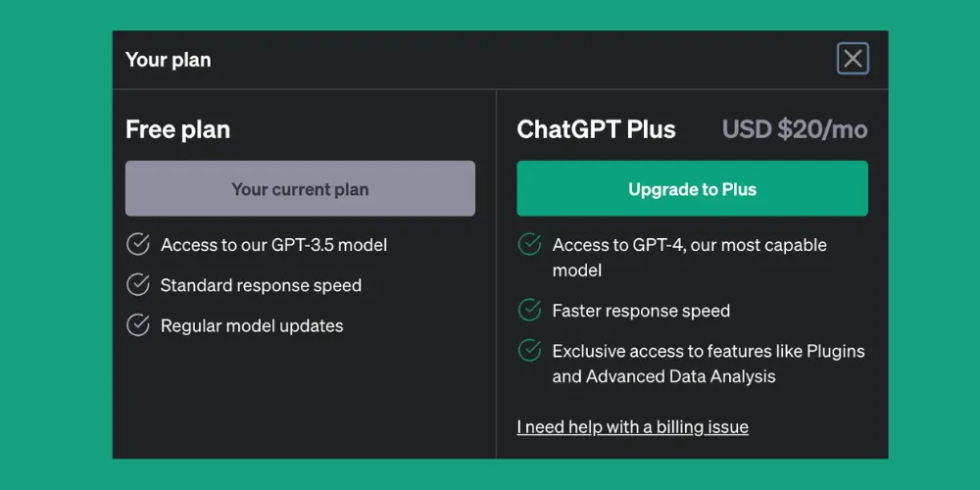Click the Upgrade to Plus button
This screenshot has width=980, height=490.
tap(692, 189)
